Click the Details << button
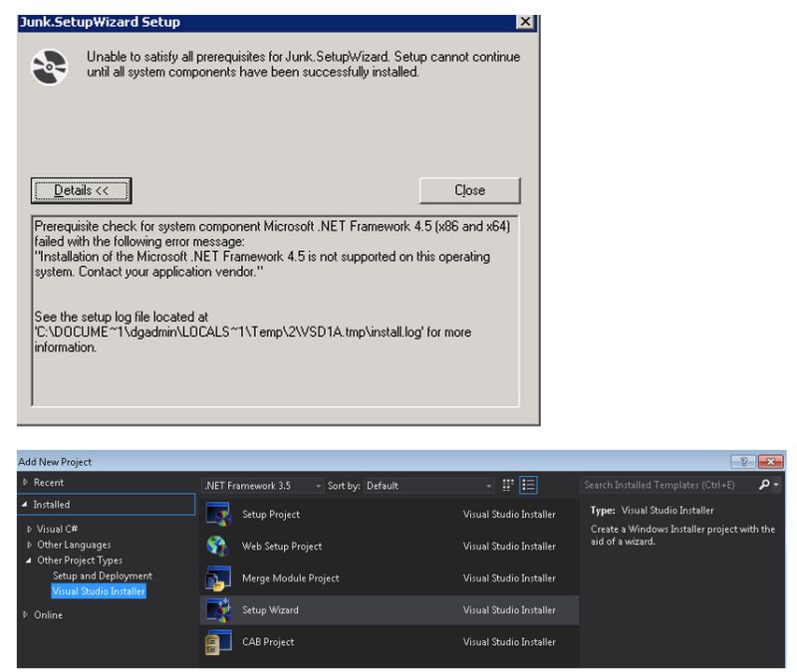 [84, 190]
